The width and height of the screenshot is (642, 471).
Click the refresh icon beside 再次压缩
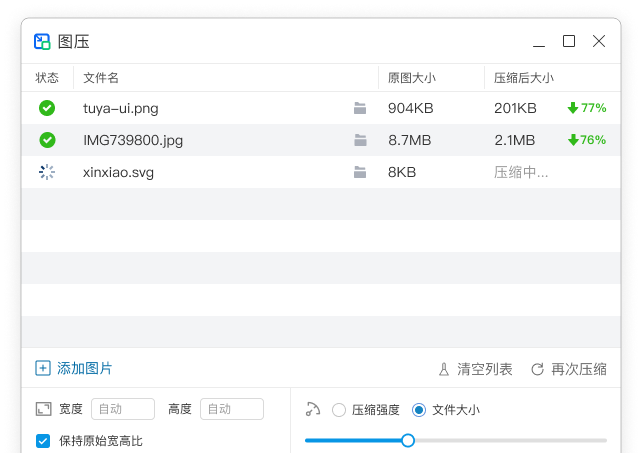537,369
